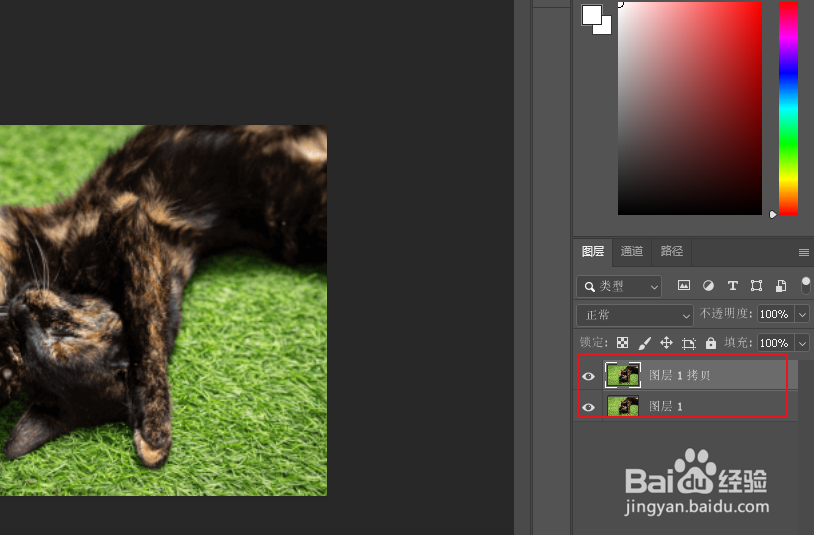Viewport: 814px width, 535px height.
Task: Filter layers by shape layer icon
Action: [x=756, y=285]
